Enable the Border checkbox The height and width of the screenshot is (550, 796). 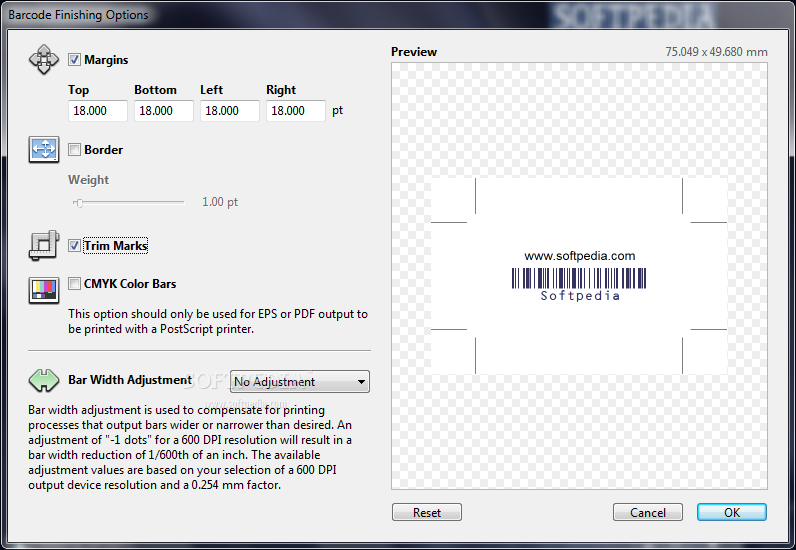(x=74, y=149)
